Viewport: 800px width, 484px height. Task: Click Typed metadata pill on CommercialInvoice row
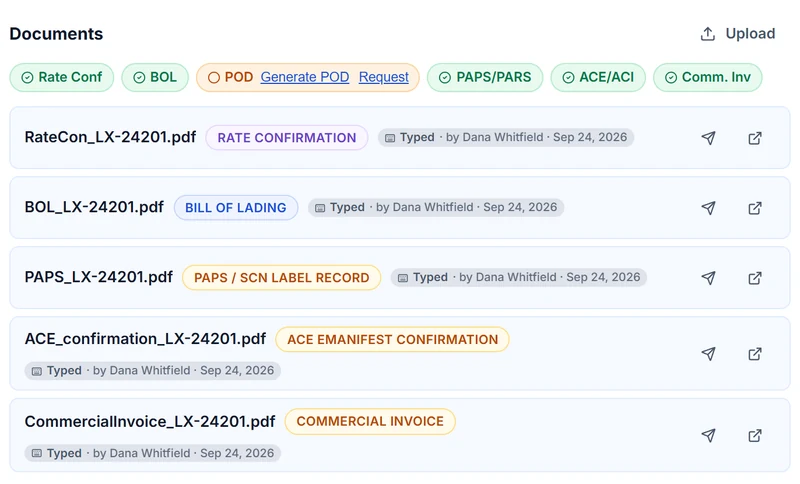[153, 453]
